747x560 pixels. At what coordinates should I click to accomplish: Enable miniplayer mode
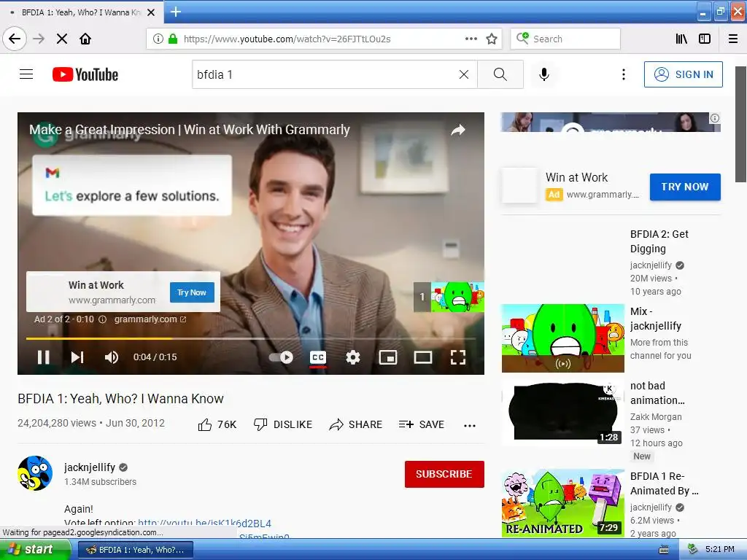pyautogui.click(x=388, y=357)
